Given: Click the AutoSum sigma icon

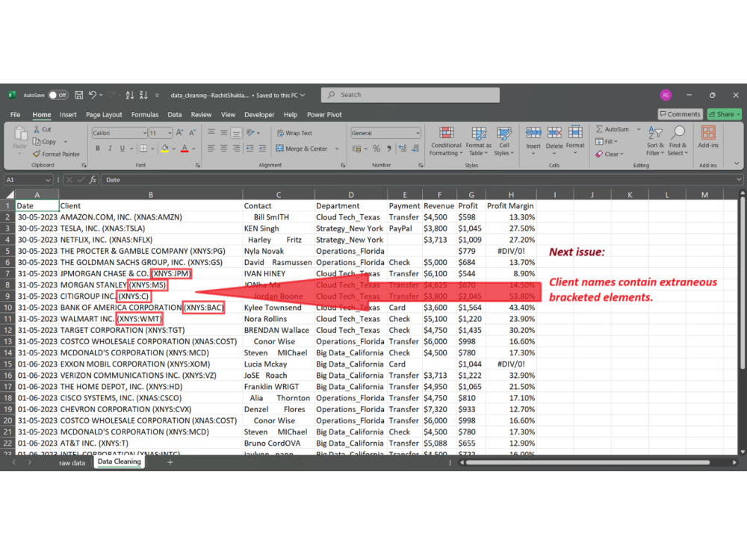Looking at the screenshot, I should 599,129.
